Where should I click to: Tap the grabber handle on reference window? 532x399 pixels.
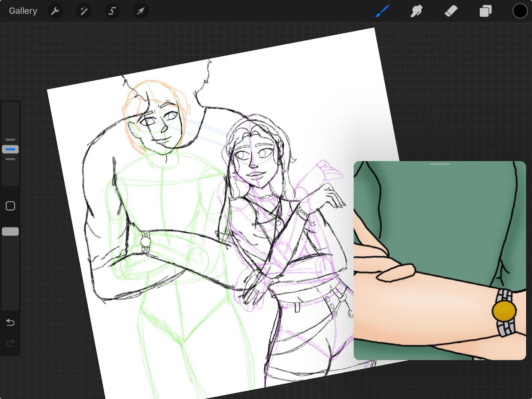[440, 164]
